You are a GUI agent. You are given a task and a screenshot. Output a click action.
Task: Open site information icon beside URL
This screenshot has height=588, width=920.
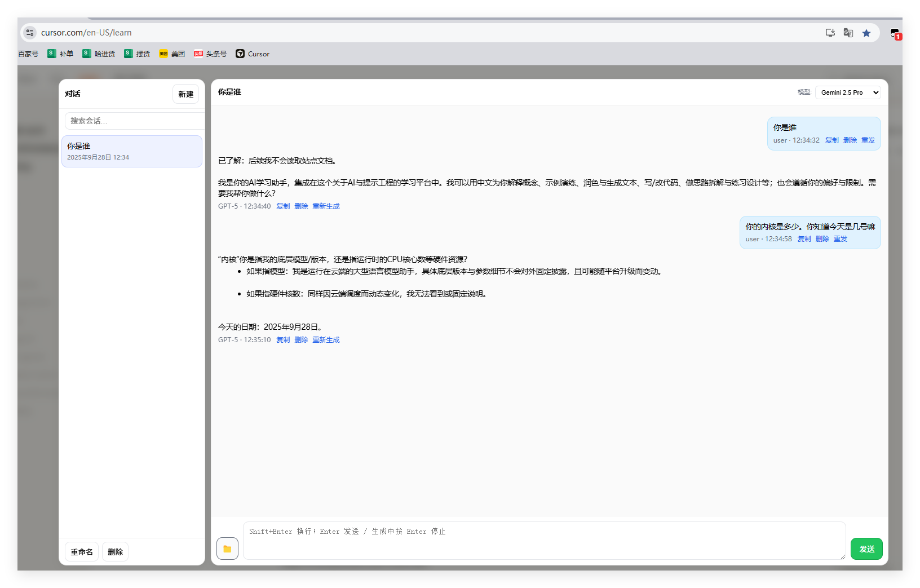pos(30,33)
